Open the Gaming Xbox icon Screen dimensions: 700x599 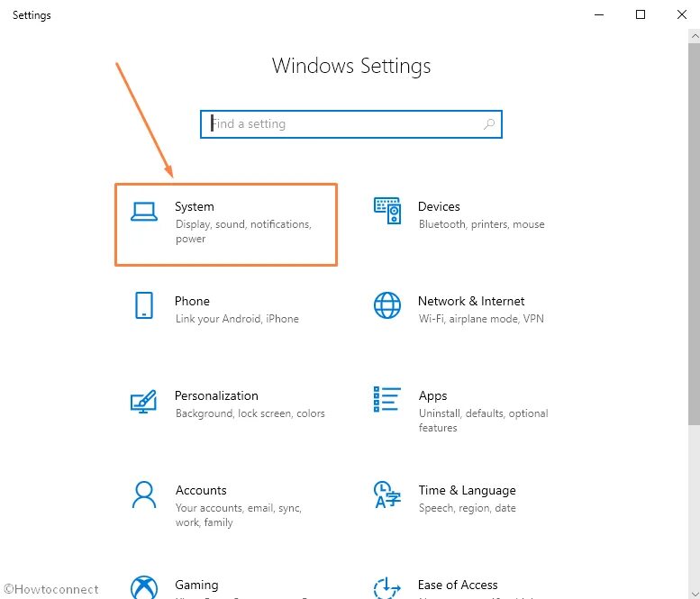click(x=144, y=587)
